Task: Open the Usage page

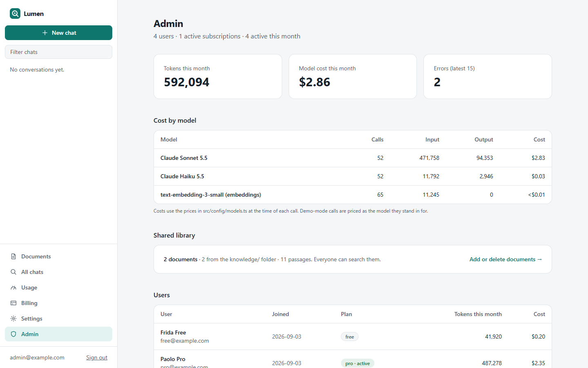Action: click(x=58, y=287)
